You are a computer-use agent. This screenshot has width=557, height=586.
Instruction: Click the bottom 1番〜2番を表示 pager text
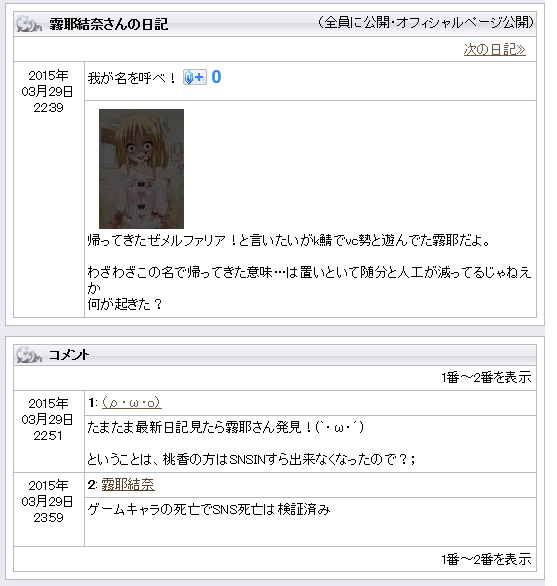486,559
